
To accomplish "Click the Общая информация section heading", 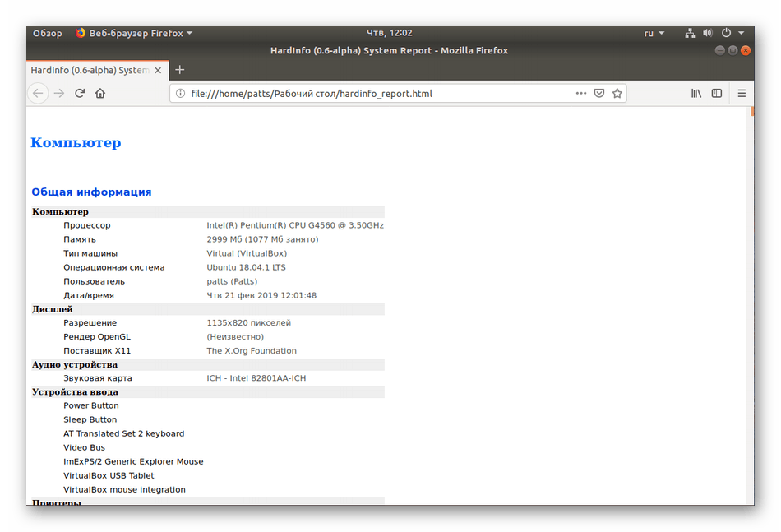I will [91, 192].
